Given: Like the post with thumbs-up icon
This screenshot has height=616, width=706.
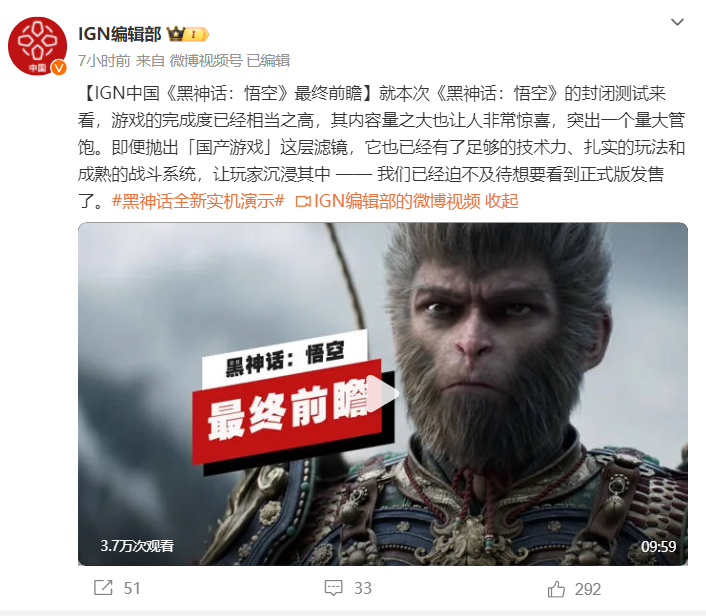Looking at the screenshot, I should click(556, 589).
